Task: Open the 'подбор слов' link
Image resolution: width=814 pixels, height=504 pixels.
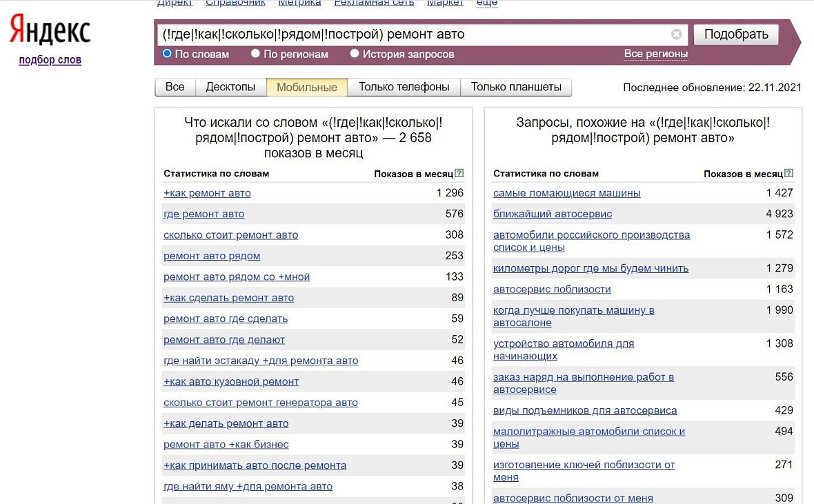Action: pyautogui.click(x=50, y=60)
